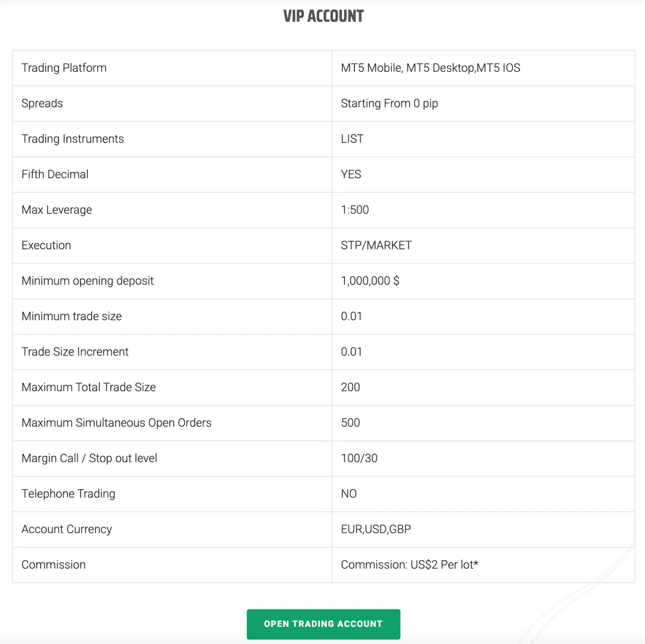Select the Maximum Simultaneous Open Orders label
645x644 pixels.
[x=117, y=423]
